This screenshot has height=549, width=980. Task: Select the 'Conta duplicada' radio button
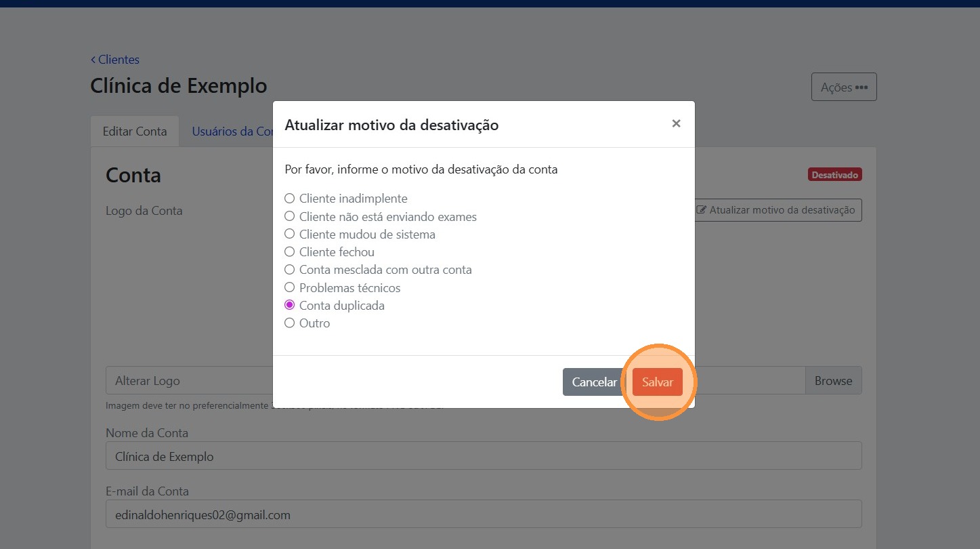click(x=290, y=305)
